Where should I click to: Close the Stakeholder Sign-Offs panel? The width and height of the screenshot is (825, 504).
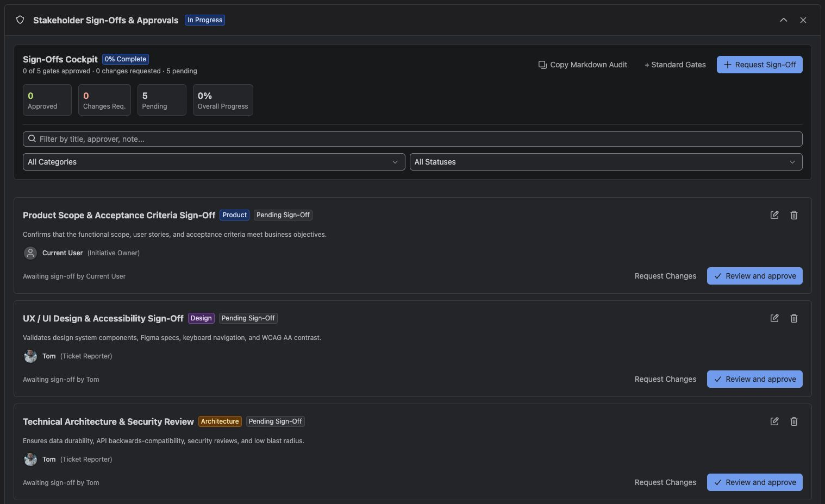803,20
